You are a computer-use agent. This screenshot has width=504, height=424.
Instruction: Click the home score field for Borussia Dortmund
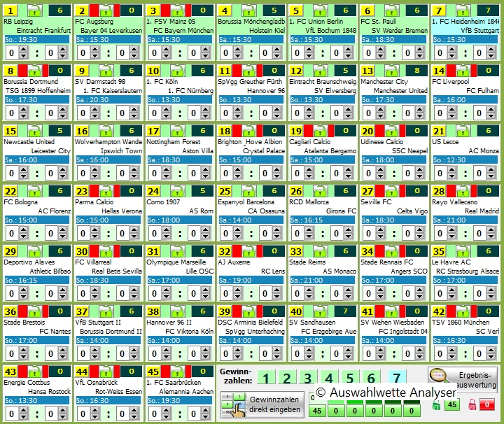coord(13,113)
